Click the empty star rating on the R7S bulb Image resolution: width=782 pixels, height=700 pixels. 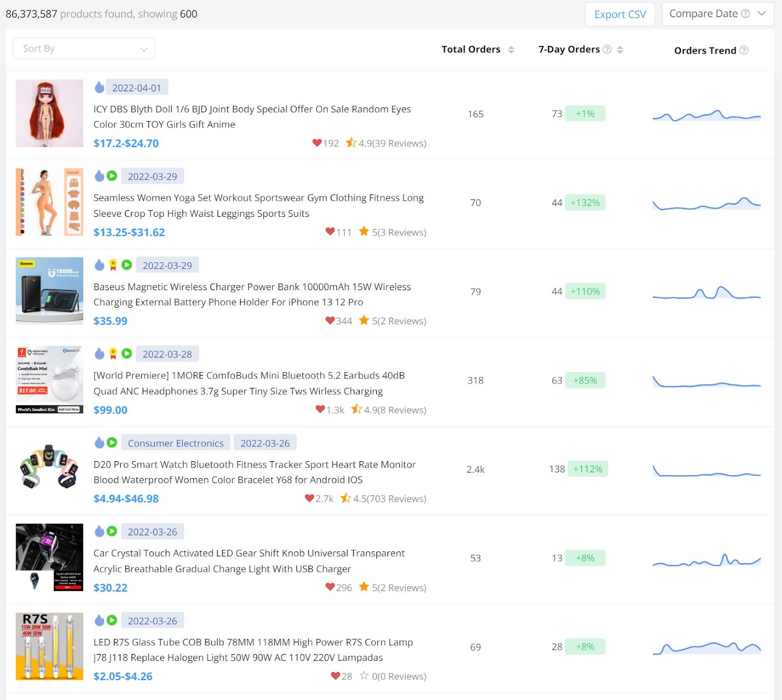coord(364,677)
